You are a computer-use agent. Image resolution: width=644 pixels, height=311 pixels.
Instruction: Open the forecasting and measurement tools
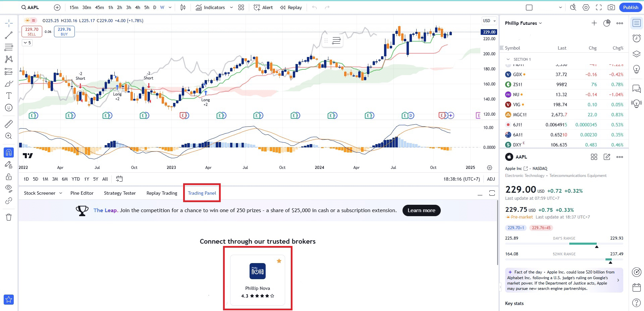tap(9, 71)
